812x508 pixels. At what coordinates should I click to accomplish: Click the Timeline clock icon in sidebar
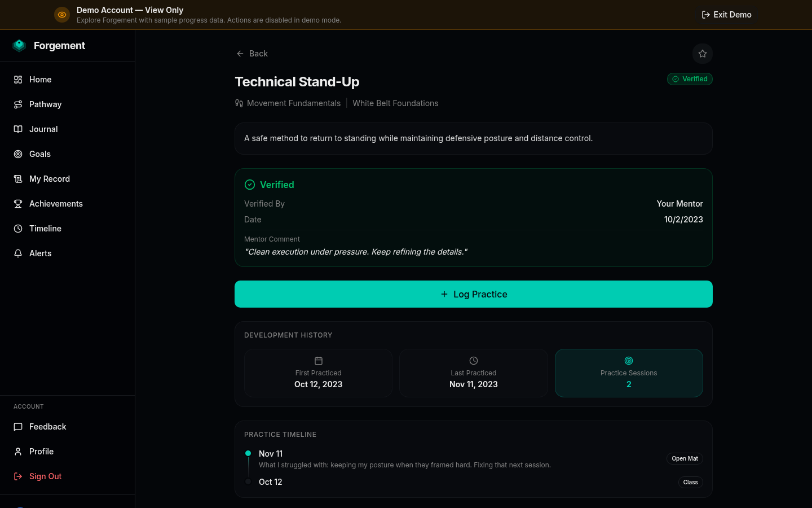(18, 229)
